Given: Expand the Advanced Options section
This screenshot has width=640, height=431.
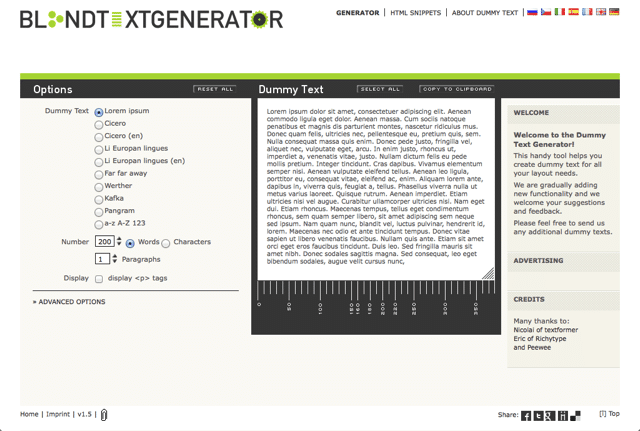Looking at the screenshot, I should [69, 302].
